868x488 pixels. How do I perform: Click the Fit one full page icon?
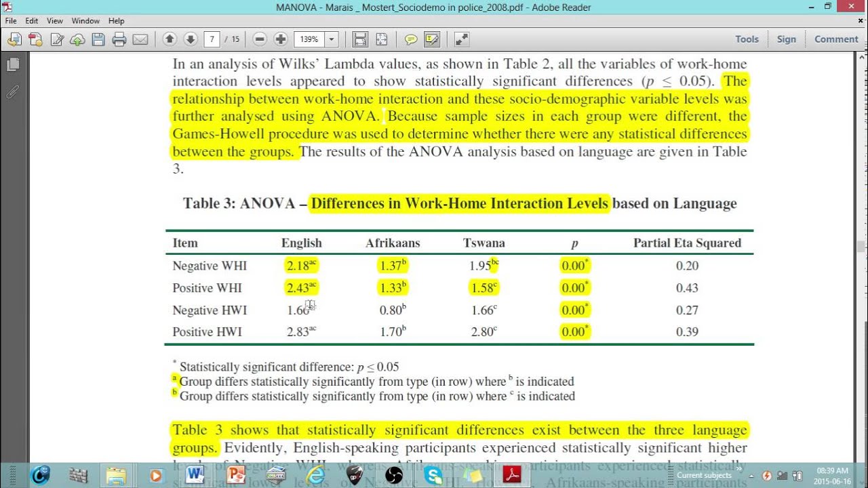pyautogui.click(x=382, y=39)
